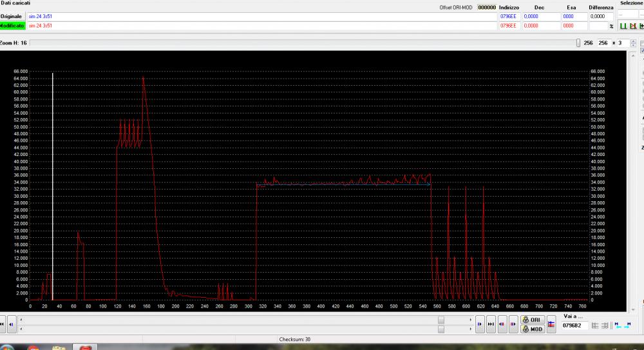Click the percent symbol icon beside Differenza

(611, 26)
